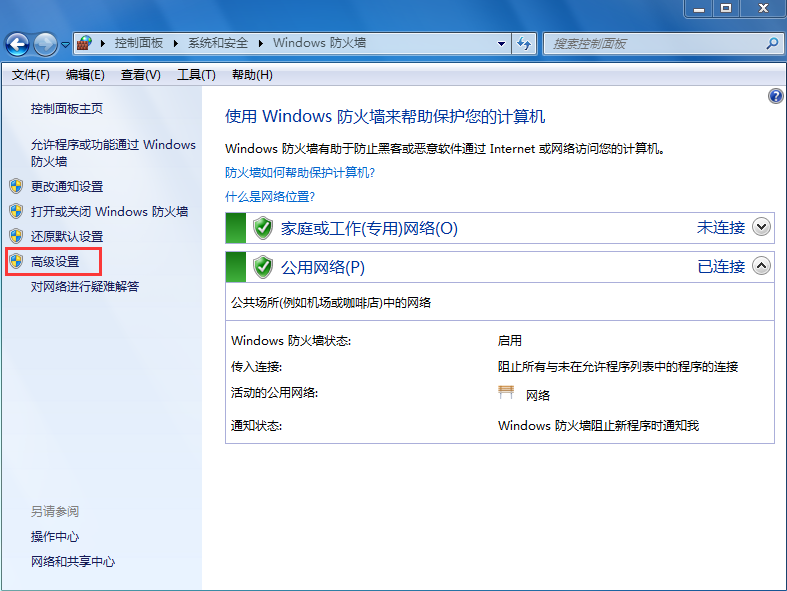787x591 pixels.
Task: Collapse the 公用网络 section chevron
Action: 761,266
